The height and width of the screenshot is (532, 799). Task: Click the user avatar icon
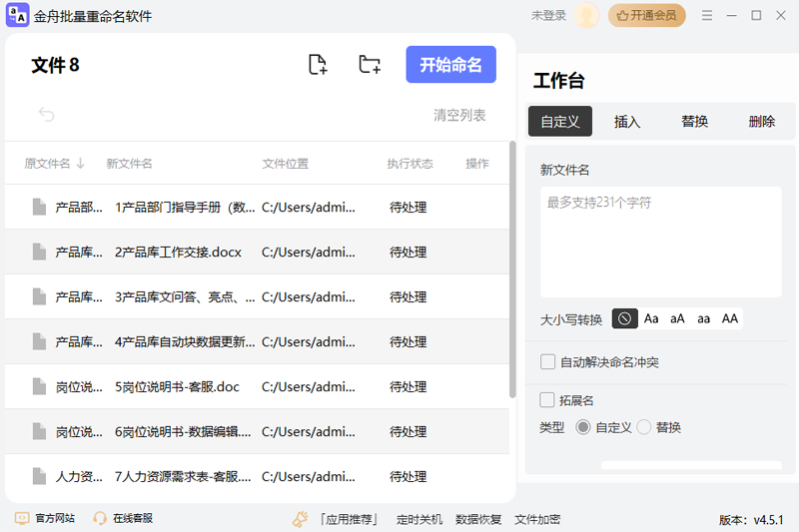[x=586, y=16]
